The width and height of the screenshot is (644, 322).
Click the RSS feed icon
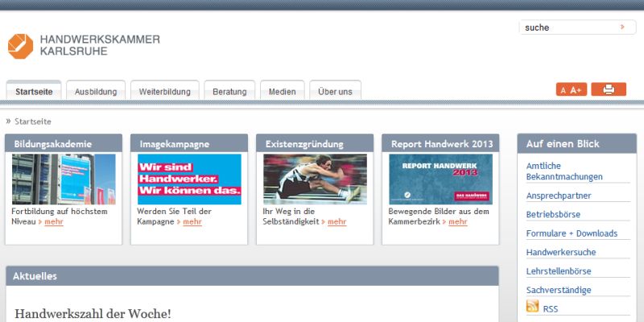pyautogui.click(x=532, y=306)
